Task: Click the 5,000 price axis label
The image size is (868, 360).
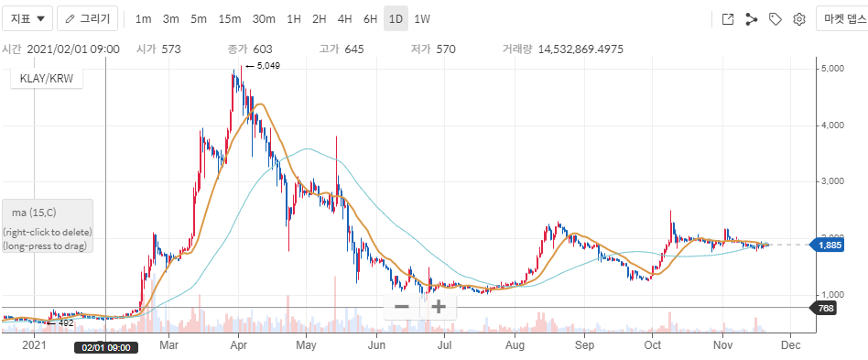Action: point(831,69)
